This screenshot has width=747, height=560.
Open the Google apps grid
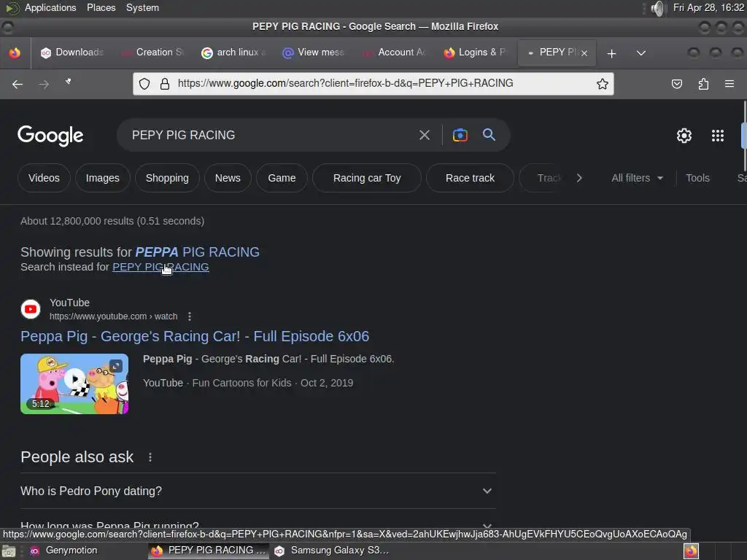coord(718,136)
